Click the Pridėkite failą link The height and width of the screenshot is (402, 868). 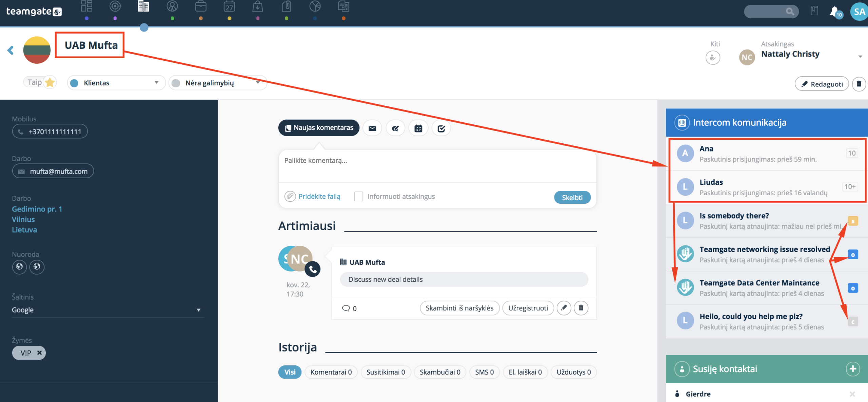tap(319, 196)
